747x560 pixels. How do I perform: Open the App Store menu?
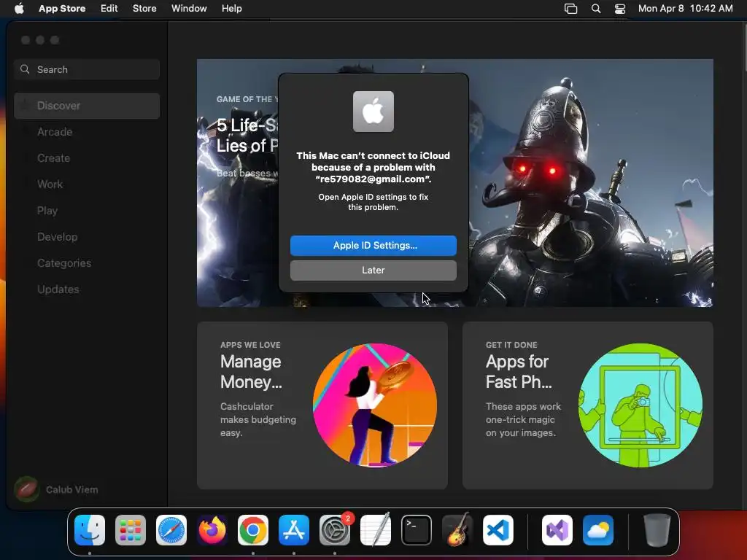[62, 8]
